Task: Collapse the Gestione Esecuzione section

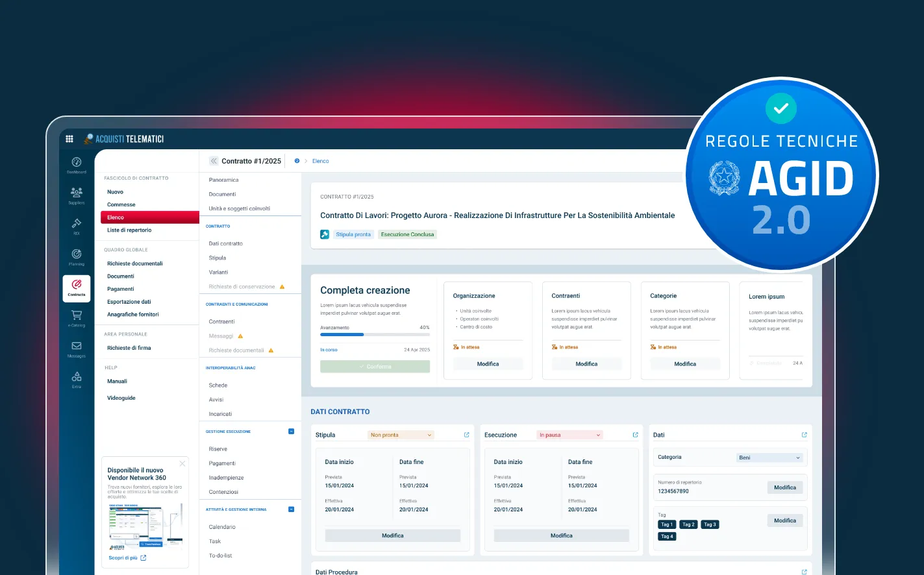Action: click(x=291, y=432)
